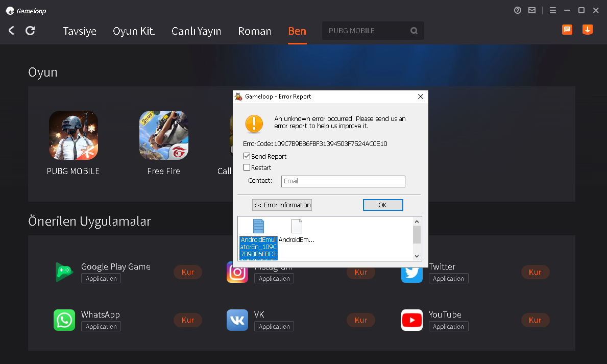Open the hamburger menu in title bar
Image resolution: width=607 pixels, height=364 pixels.
click(553, 10)
